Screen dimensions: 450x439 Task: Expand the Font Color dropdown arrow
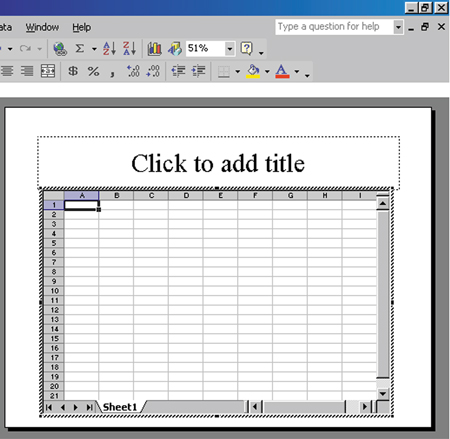[x=297, y=71]
